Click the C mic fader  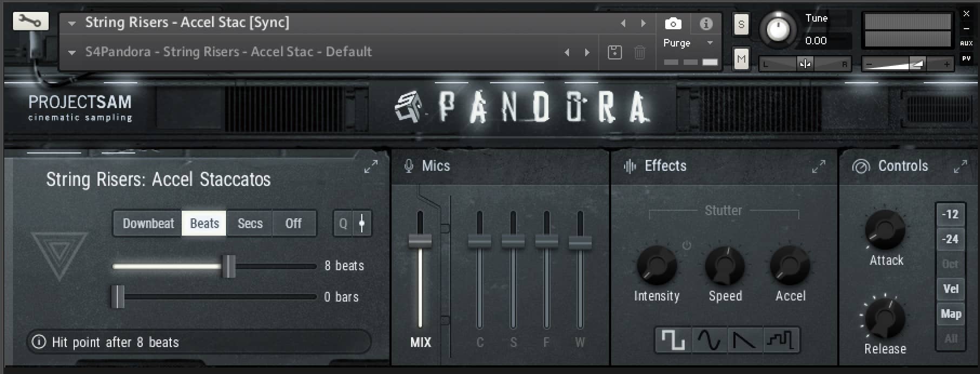click(x=479, y=241)
